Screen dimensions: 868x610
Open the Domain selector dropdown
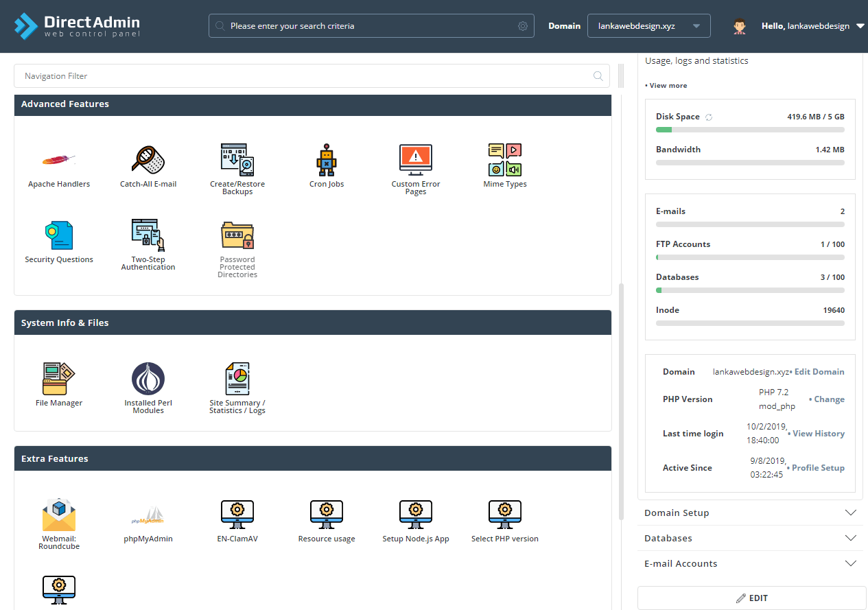click(x=648, y=26)
